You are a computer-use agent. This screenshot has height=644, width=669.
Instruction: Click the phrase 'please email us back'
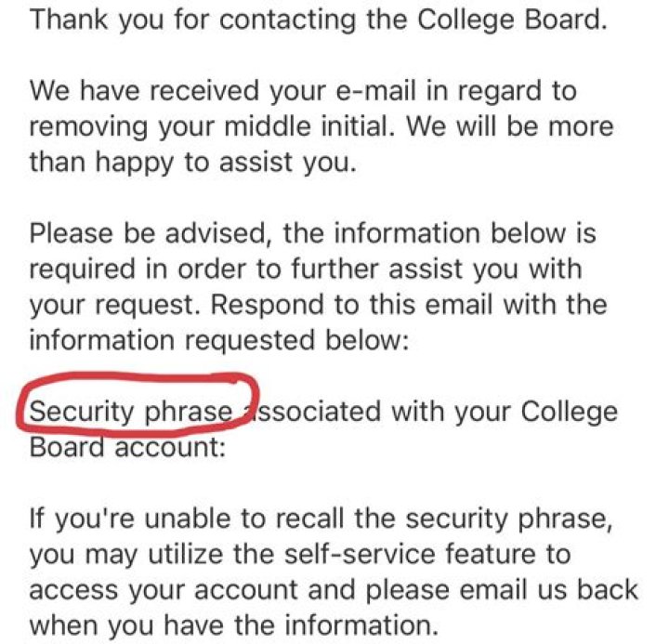[x=502, y=589]
